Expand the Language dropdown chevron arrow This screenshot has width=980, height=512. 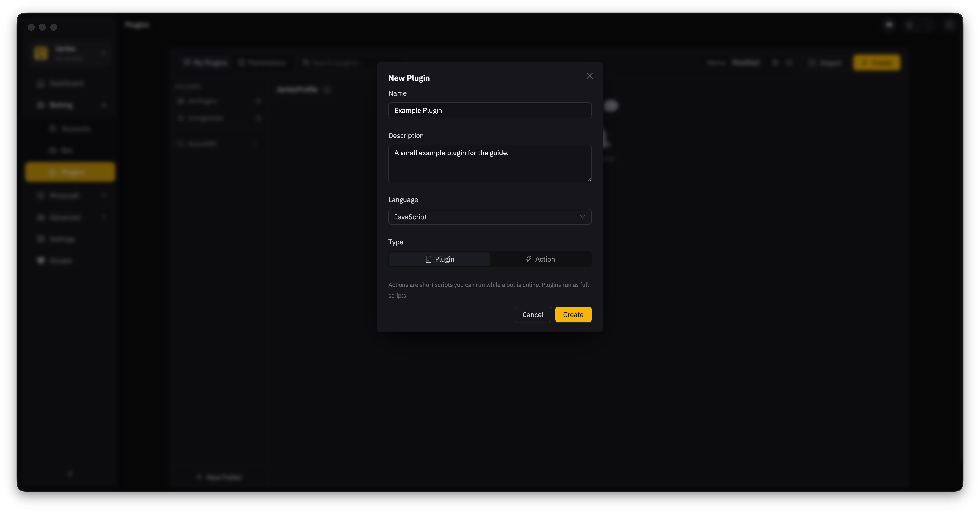(582, 217)
